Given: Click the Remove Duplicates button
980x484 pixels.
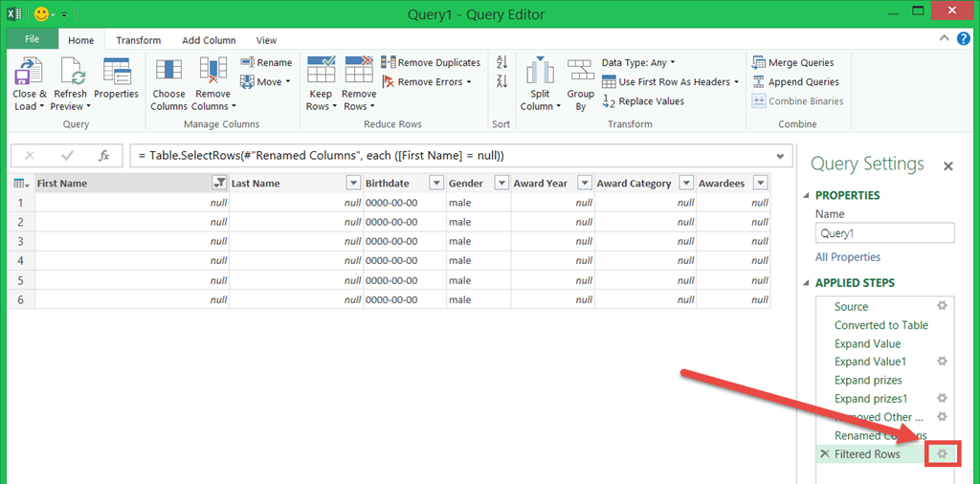Looking at the screenshot, I should (x=431, y=62).
